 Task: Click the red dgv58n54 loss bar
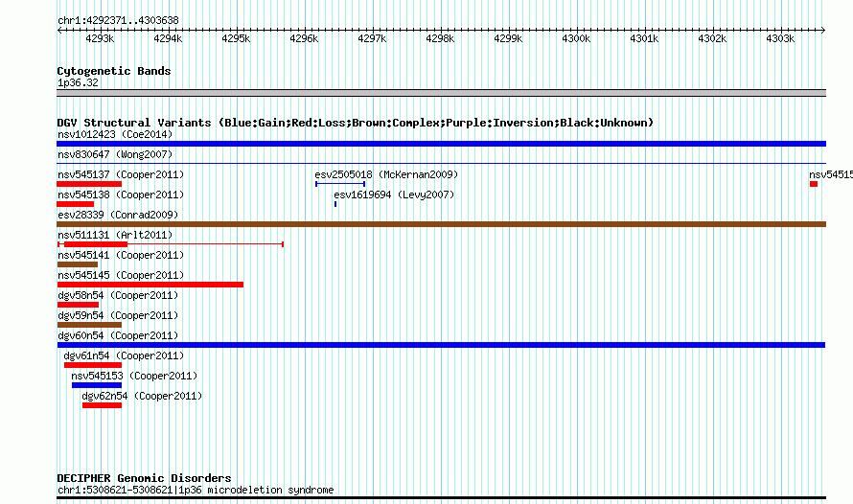click(78, 305)
